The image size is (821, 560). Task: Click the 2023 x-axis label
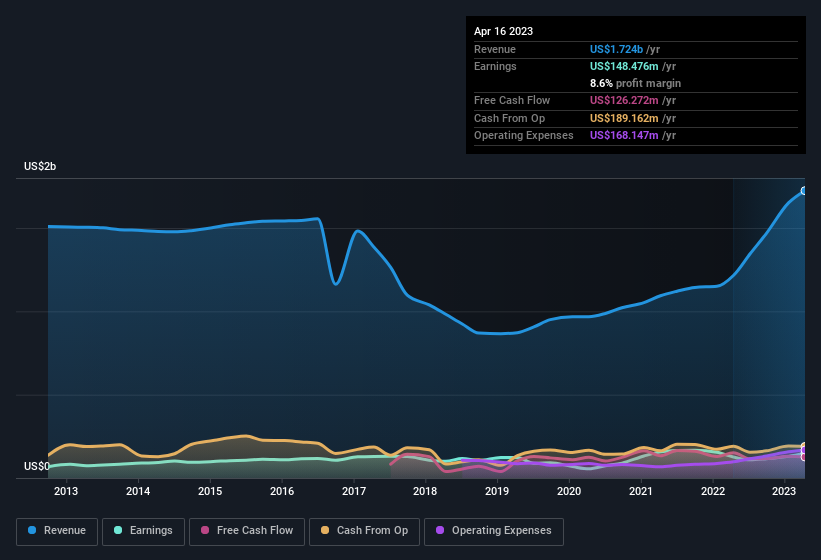click(784, 491)
